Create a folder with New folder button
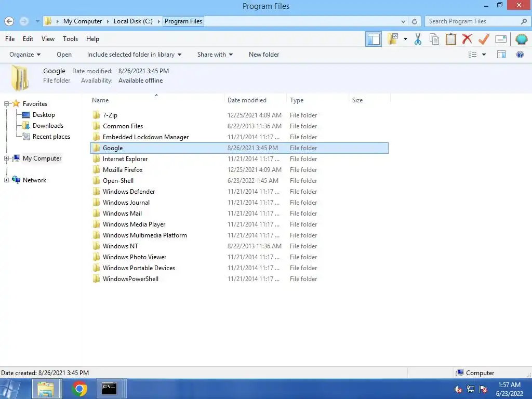 tap(263, 55)
